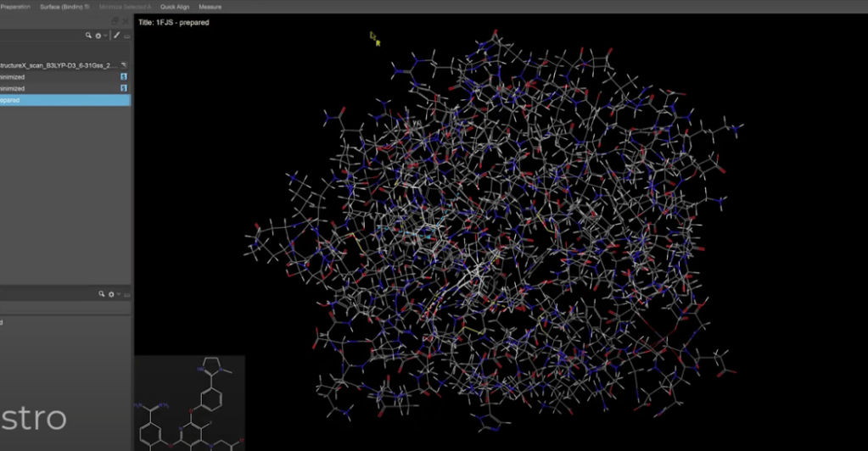Click the Measure button
The image size is (868, 451).
pos(210,7)
